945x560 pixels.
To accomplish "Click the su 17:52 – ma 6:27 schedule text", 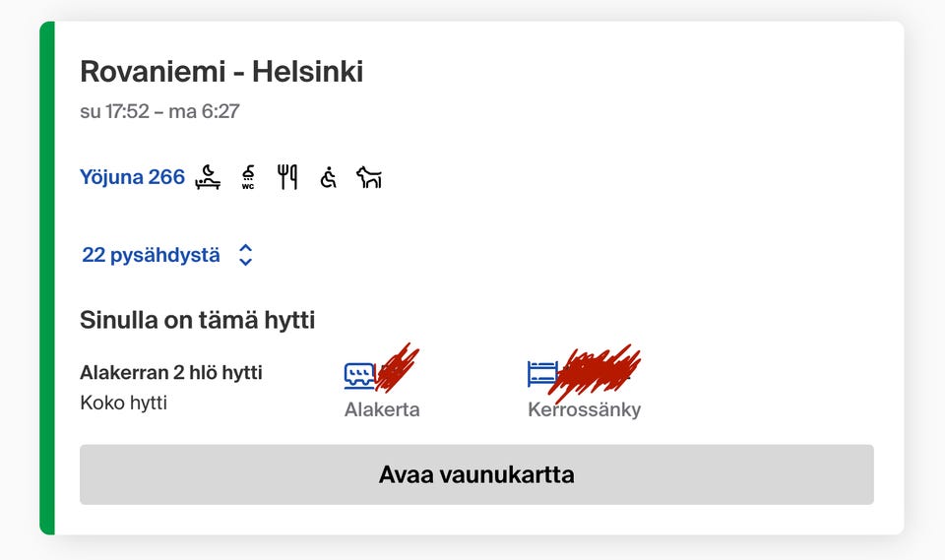I will pyautogui.click(x=159, y=111).
